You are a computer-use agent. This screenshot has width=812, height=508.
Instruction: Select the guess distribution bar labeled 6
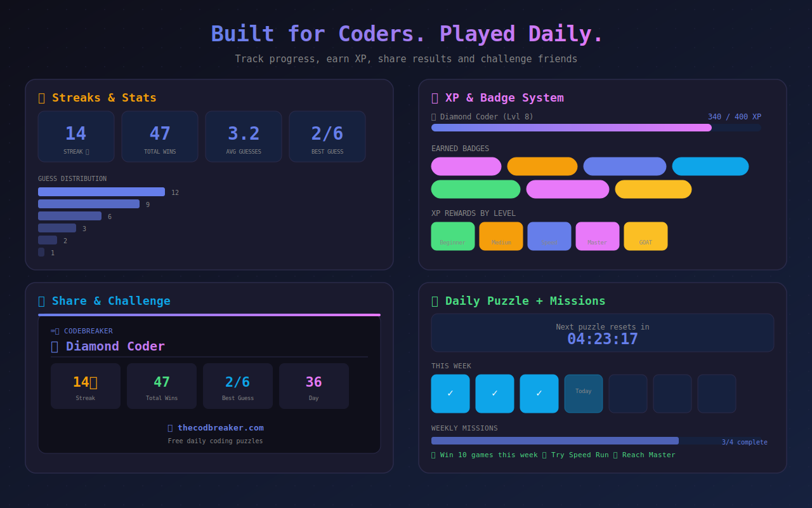(x=70, y=216)
